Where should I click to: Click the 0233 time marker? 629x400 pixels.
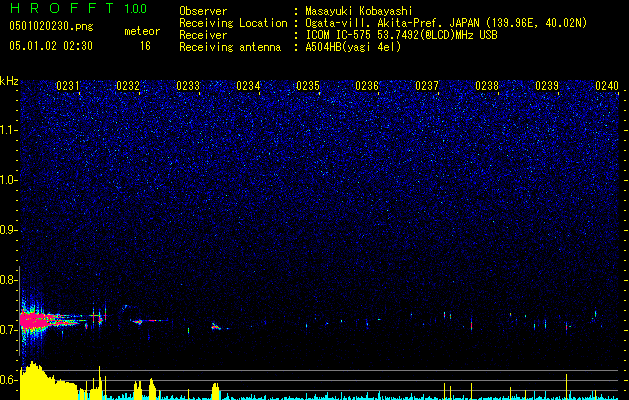point(188,86)
